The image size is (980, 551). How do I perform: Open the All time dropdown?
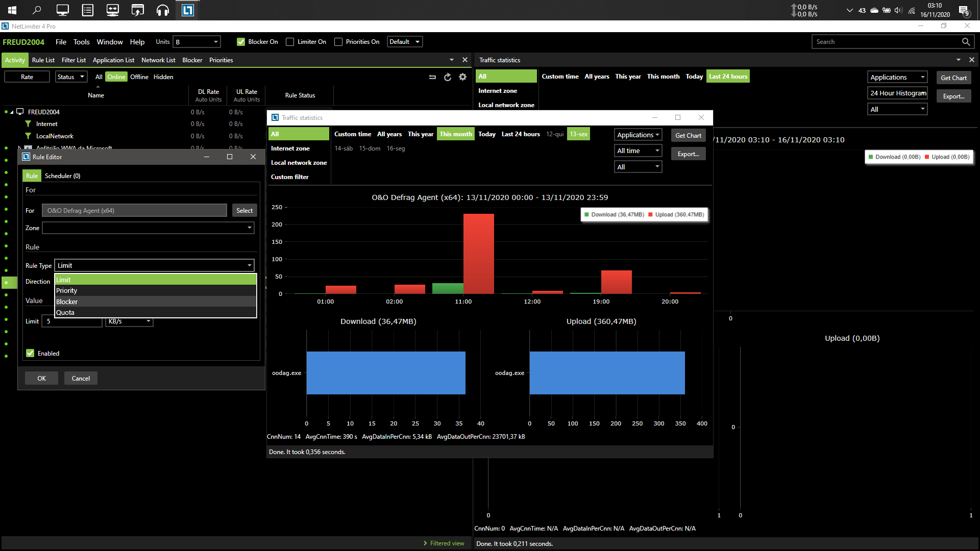pyautogui.click(x=638, y=151)
